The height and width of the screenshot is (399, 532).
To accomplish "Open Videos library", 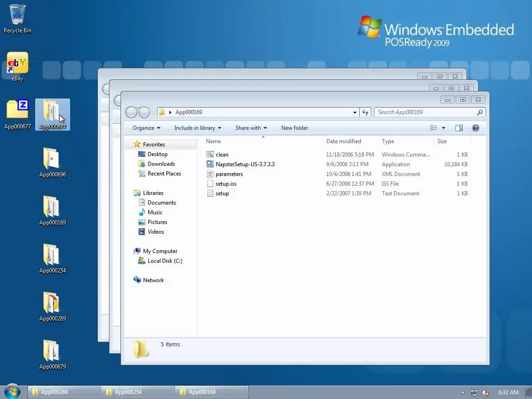I will (x=156, y=232).
